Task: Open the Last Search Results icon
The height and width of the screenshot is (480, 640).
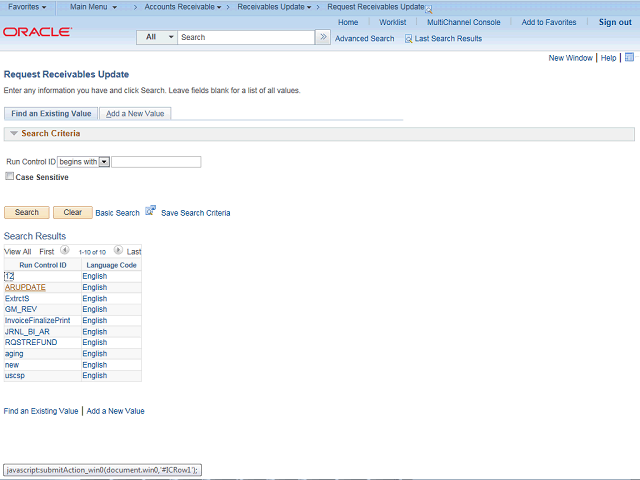Action: coord(408,39)
